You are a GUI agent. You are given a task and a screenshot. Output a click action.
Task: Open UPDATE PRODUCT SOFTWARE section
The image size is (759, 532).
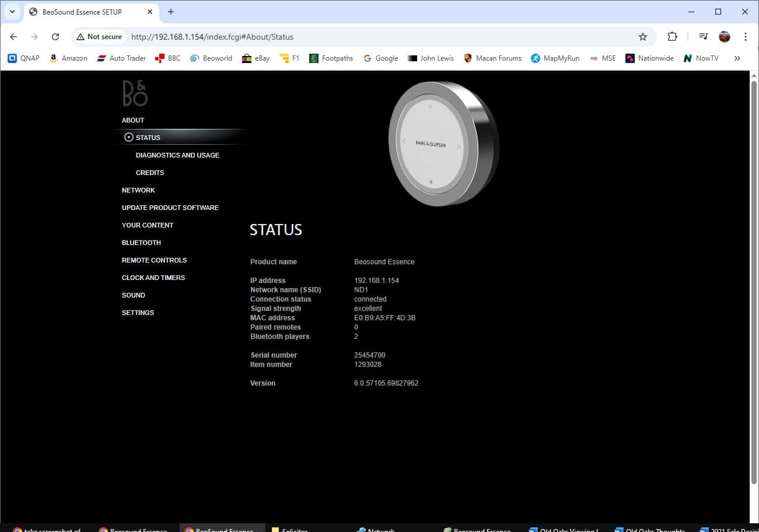click(x=170, y=208)
